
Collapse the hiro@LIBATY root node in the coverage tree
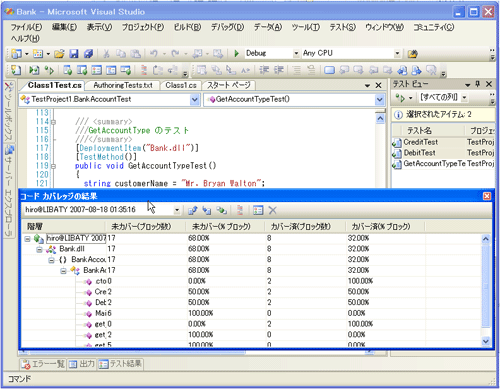click(x=28, y=239)
